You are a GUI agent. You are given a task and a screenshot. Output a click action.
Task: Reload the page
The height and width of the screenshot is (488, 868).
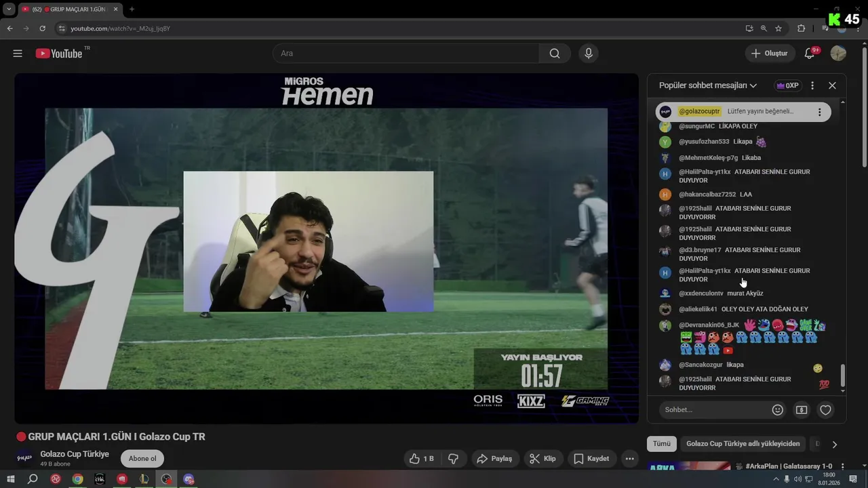click(42, 28)
